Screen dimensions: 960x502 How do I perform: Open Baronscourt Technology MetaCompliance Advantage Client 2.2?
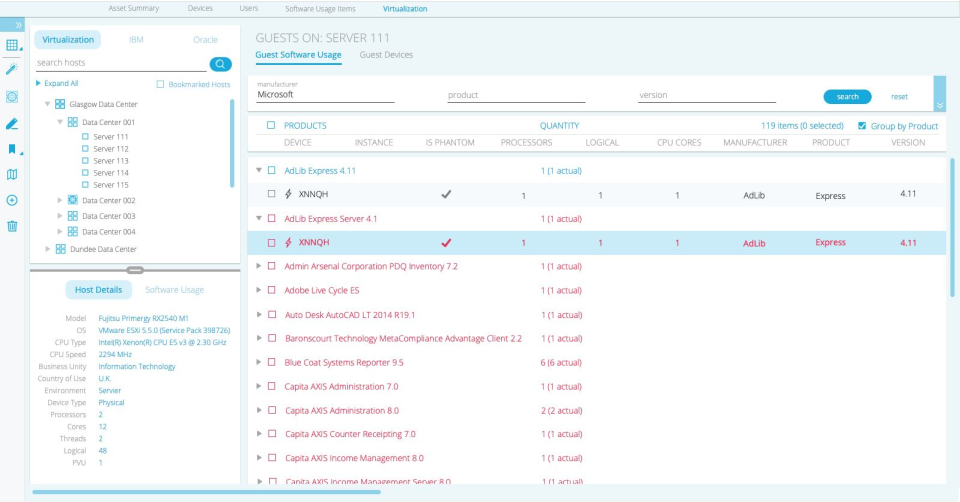click(403, 339)
